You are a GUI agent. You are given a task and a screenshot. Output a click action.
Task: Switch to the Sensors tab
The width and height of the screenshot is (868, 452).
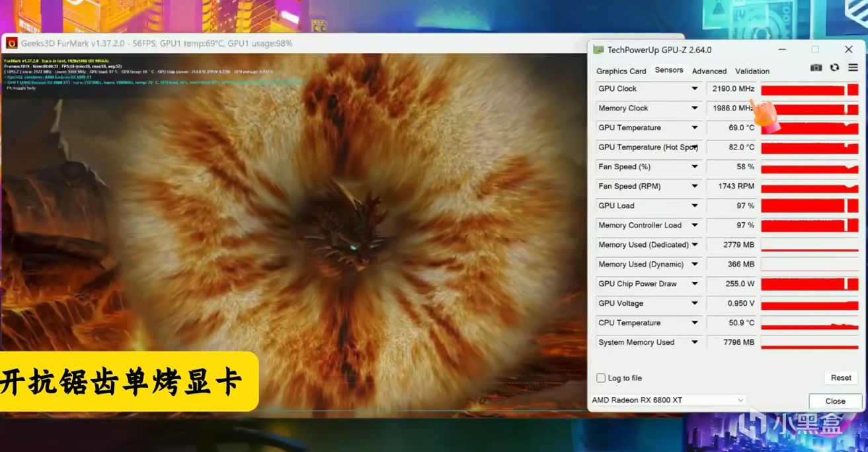pyautogui.click(x=669, y=70)
